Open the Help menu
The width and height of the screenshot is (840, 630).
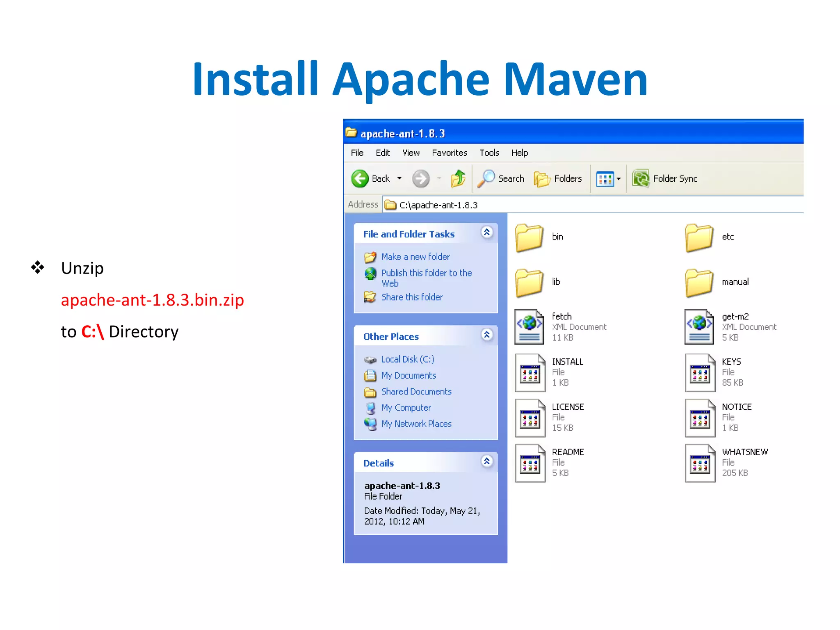520,153
